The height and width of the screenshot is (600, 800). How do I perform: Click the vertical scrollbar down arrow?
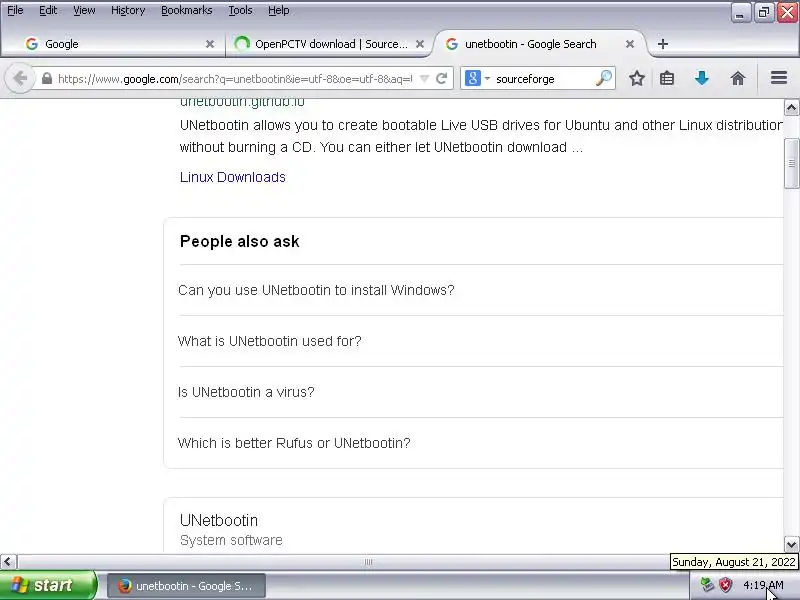click(x=791, y=544)
